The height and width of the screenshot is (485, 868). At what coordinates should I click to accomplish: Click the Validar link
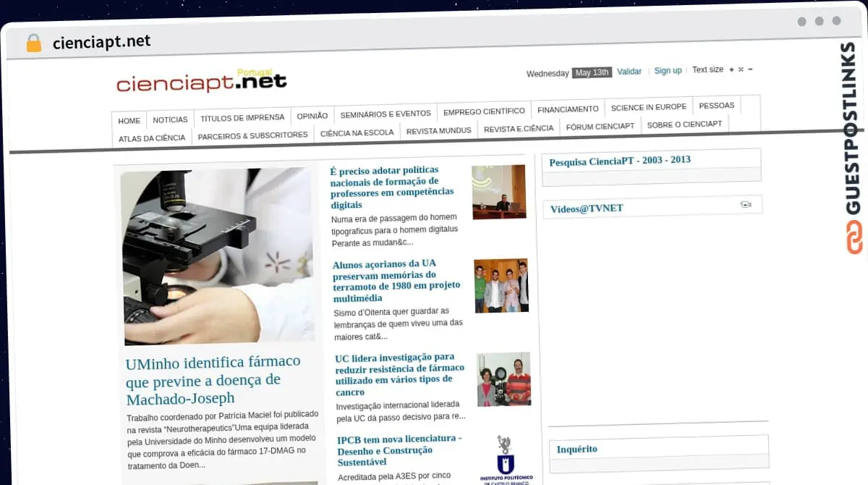(x=629, y=72)
